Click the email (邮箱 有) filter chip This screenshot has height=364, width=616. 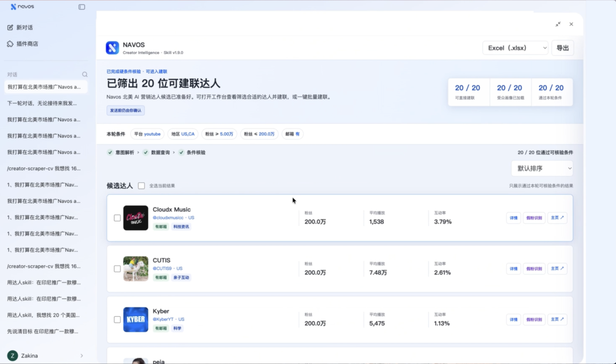click(292, 134)
